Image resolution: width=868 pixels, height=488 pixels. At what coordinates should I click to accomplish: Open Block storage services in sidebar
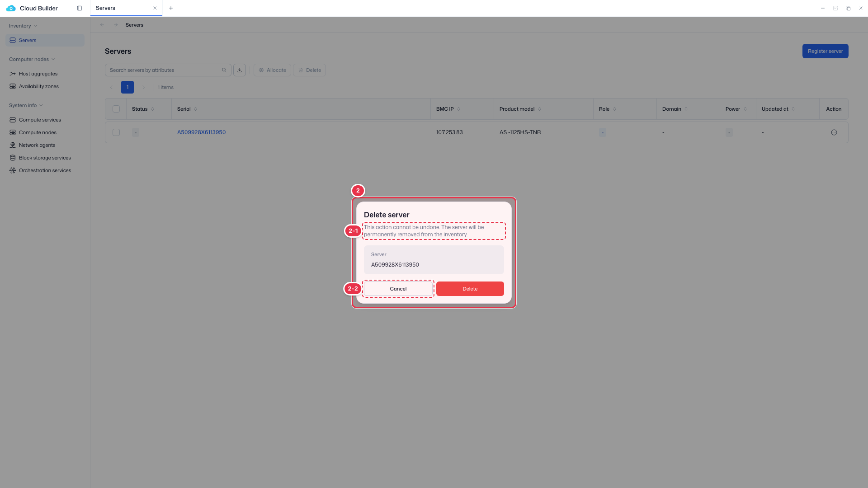tap(45, 158)
